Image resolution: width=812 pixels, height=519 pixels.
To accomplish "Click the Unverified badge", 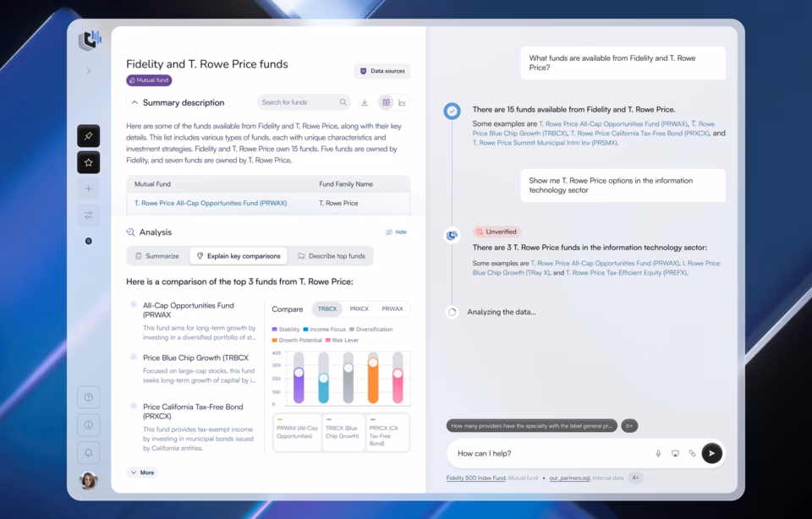I will tap(497, 232).
